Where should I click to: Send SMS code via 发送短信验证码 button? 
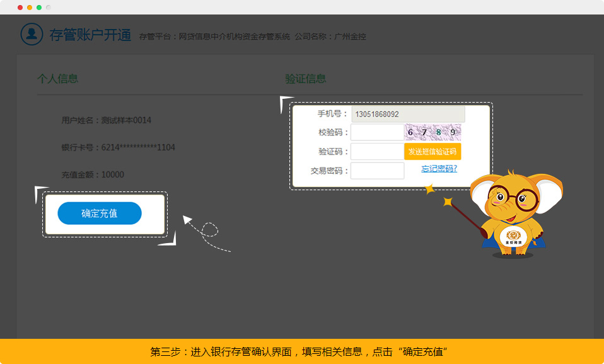click(x=433, y=152)
